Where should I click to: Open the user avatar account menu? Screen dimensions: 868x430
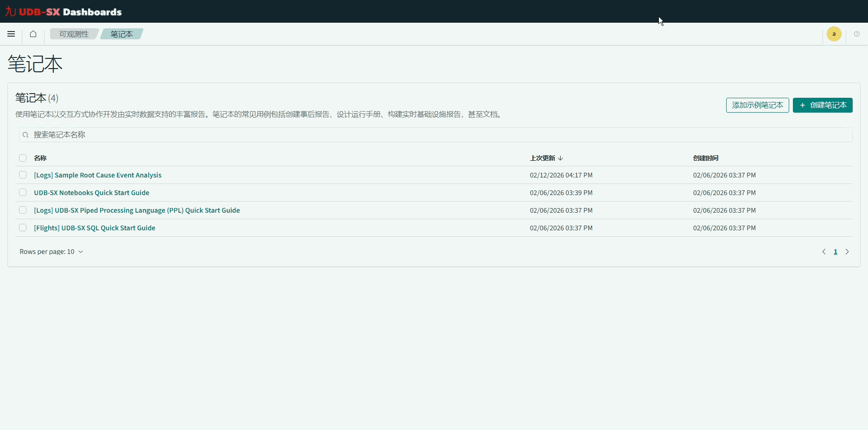(834, 34)
